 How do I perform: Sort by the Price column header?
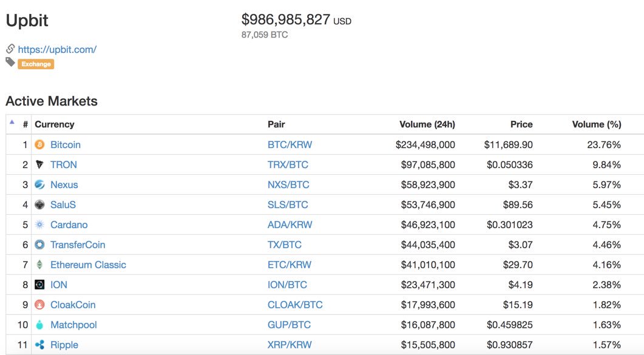521,124
